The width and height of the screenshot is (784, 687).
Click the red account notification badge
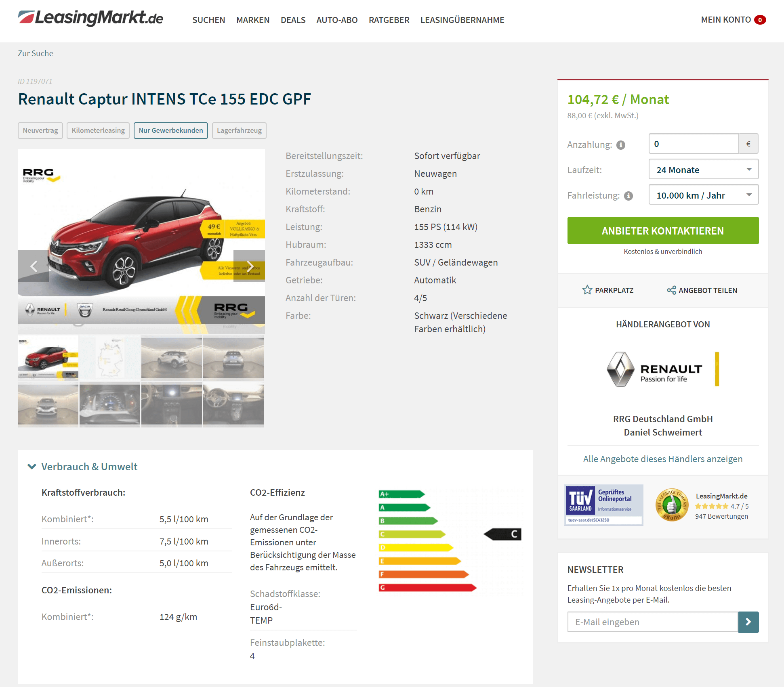coord(760,20)
